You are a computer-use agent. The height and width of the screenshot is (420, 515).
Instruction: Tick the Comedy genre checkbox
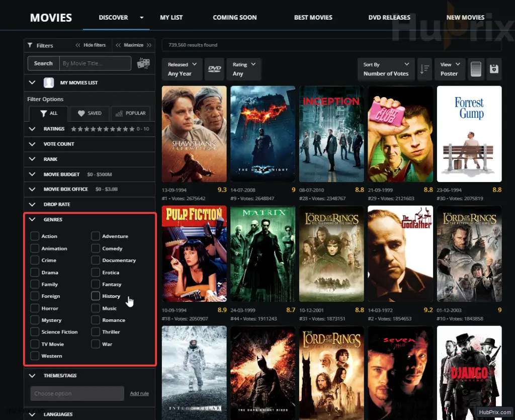[96, 248]
